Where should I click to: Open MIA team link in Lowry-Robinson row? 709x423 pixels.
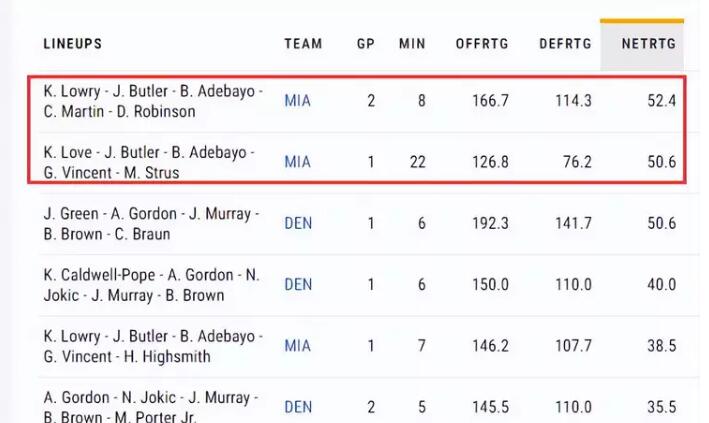(298, 100)
